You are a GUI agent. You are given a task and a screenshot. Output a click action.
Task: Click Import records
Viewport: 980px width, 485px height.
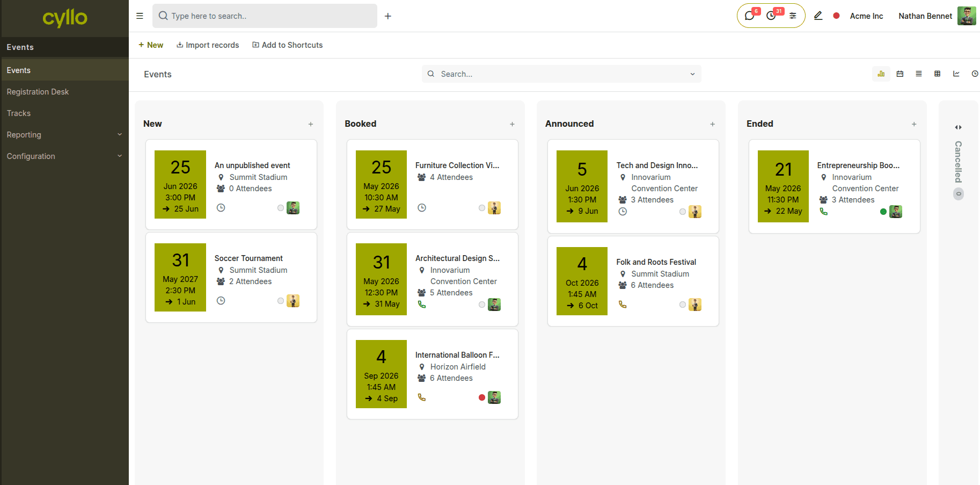(208, 45)
